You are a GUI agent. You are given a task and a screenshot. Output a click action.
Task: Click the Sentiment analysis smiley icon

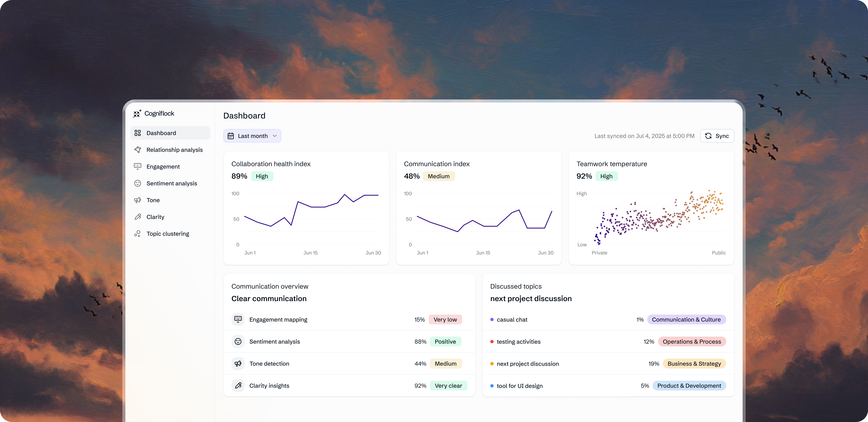(138, 183)
